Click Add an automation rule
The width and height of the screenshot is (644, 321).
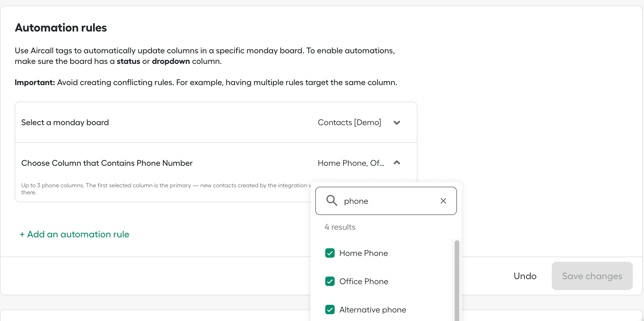point(75,234)
